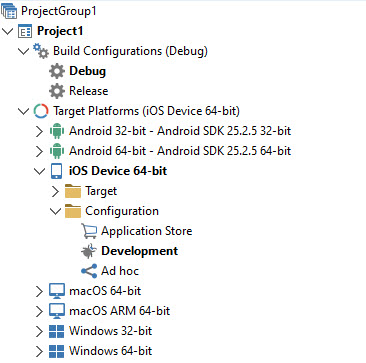Click the Target Platforms ring icon
Screen dimensions: 366x363
pos(41,111)
